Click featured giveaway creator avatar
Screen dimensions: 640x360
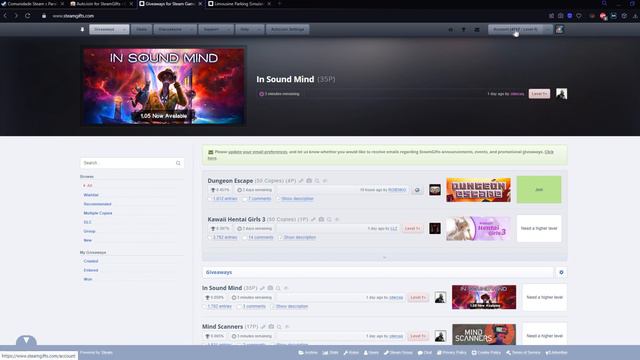coord(561,94)
